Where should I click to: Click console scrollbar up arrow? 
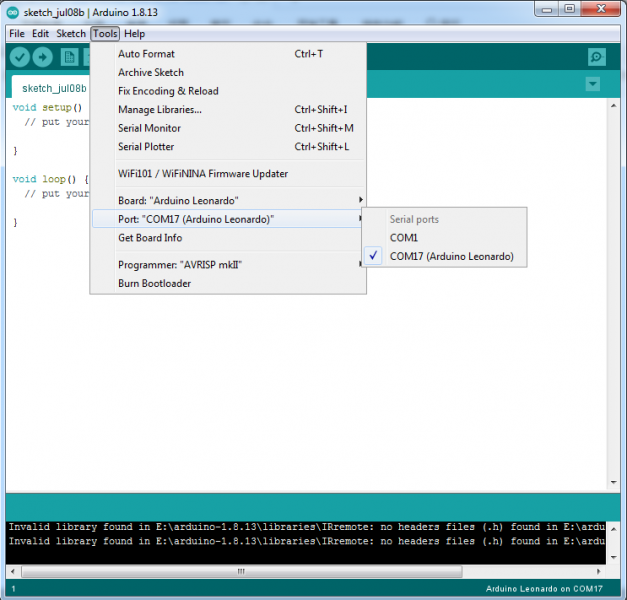(x=613, y=529)
